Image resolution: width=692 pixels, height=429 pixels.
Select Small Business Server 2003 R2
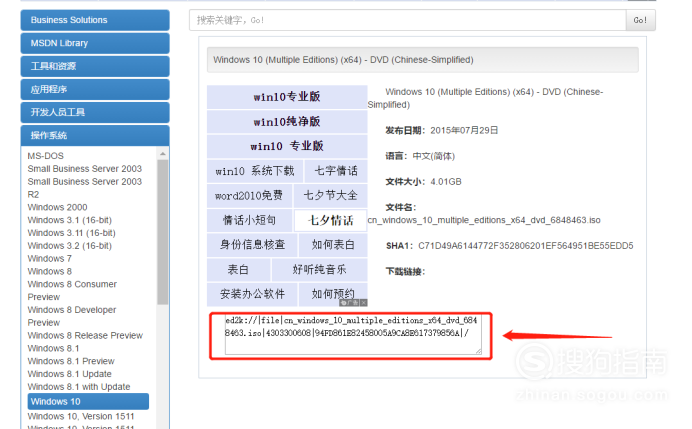85,188
